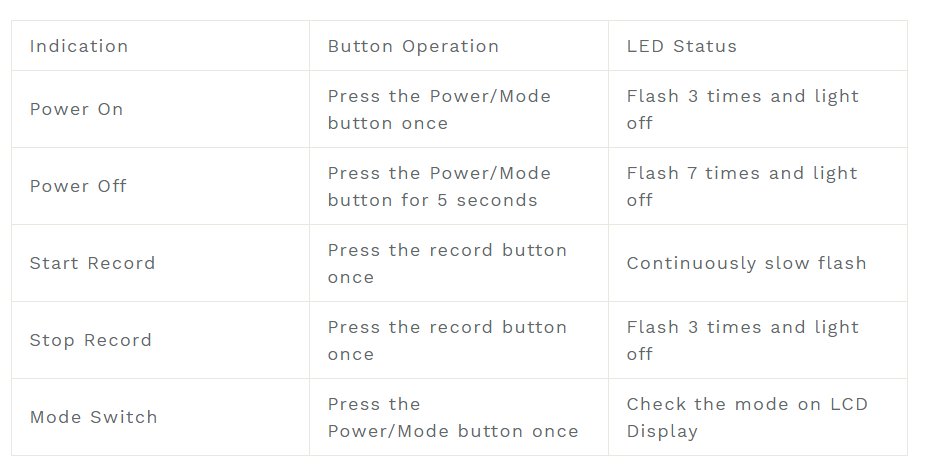Select the 'Continuously slow flash' cell
The height and width of the screenshot is (475, 930).
(x=746, y=264)
